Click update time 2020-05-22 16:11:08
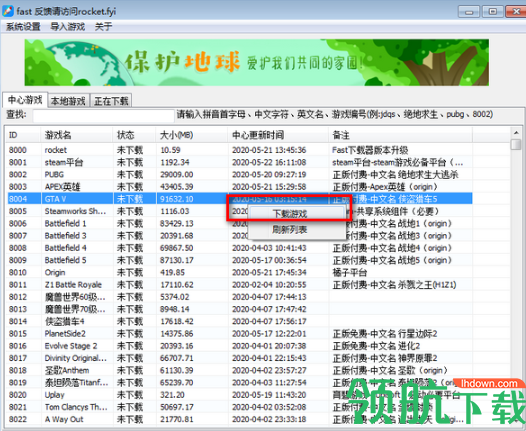Image resolution: width=526 pixels, height=431 pixels. [x=269, y=162]
